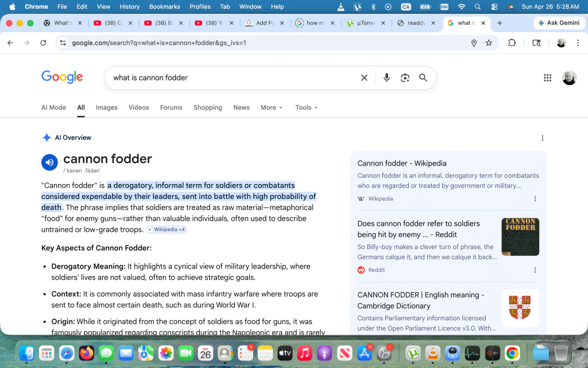The width and height of the screenshot is (588, 368).
Task: Reload the current page
Action: [43, 43]
